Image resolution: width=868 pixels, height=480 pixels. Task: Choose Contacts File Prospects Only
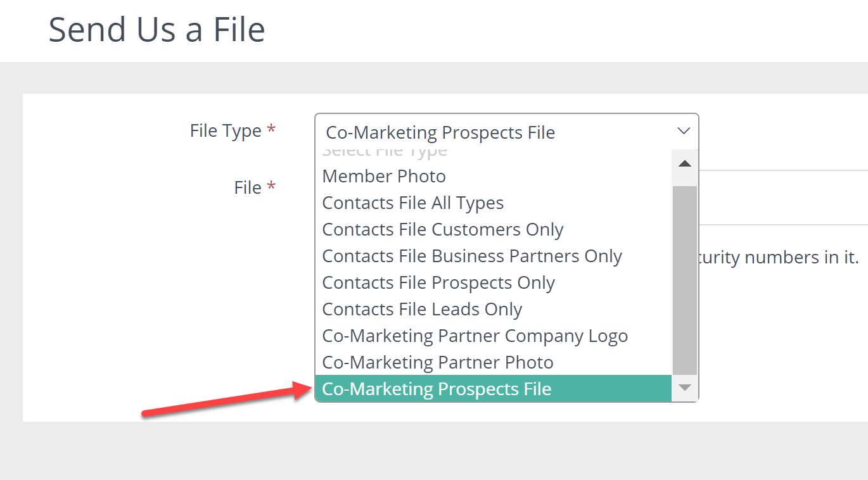pyautogui.click(x=438, y=282)
